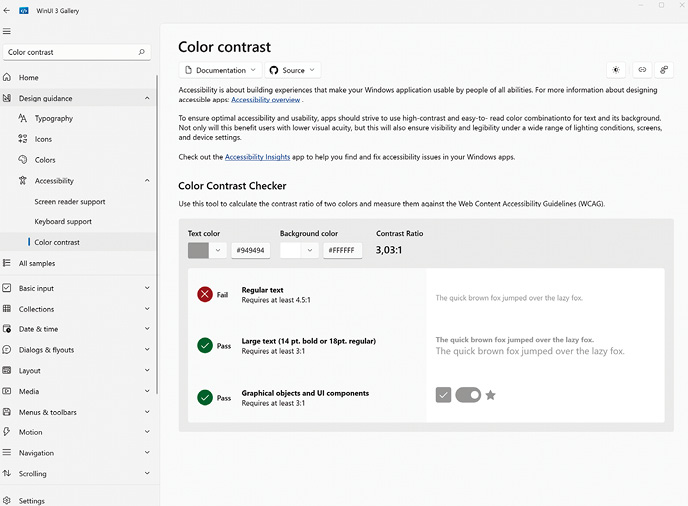Click the back arrow in title bar
This screenshot has height=506, width=688.
click(7, 11)
